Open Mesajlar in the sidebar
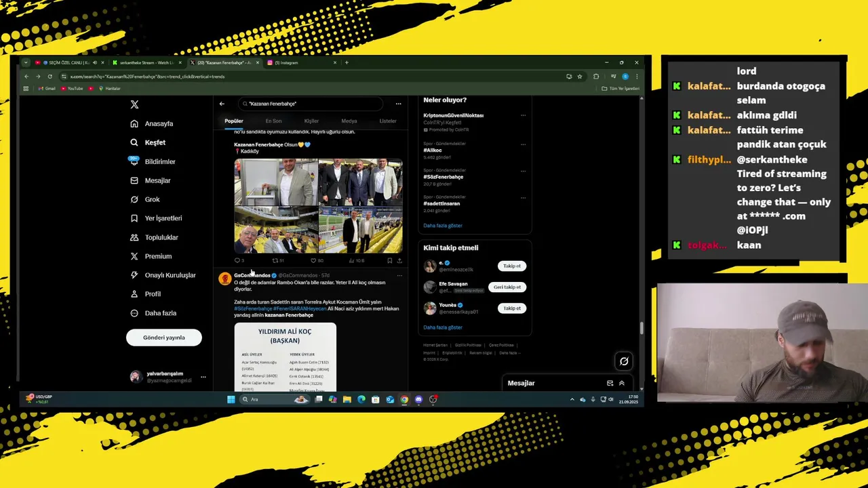Viewport: 868px width, 488px height. (151, 180)
